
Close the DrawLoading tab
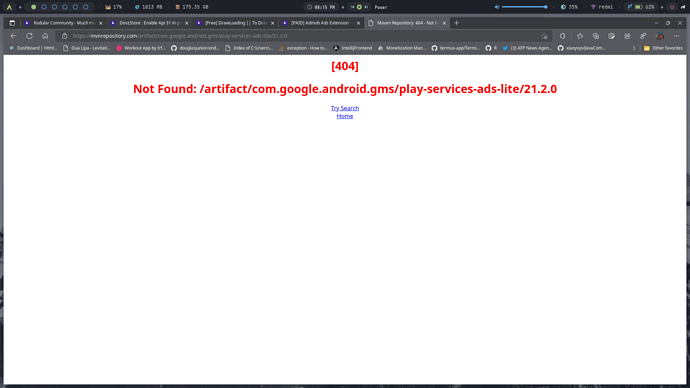click(x=272, y=23)
